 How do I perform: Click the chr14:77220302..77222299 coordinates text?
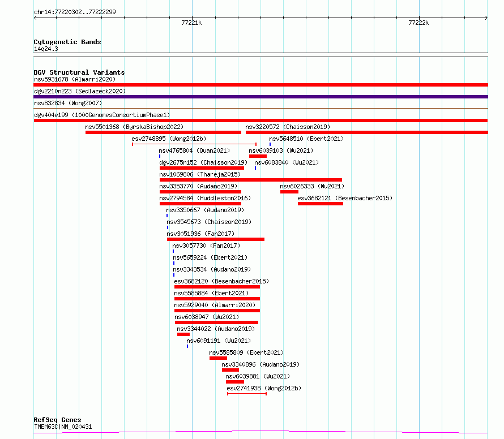(x=75, y=12)
